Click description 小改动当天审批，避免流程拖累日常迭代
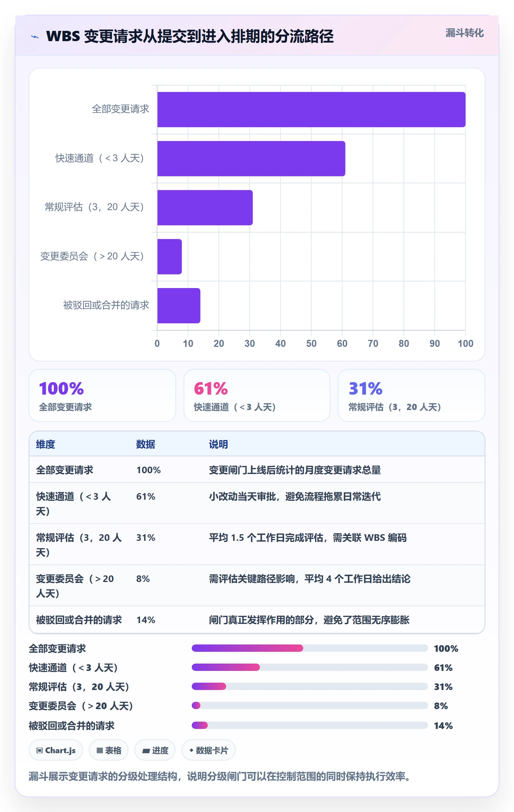This screenshot has width=514, height=812. click(x=295, y=496)
